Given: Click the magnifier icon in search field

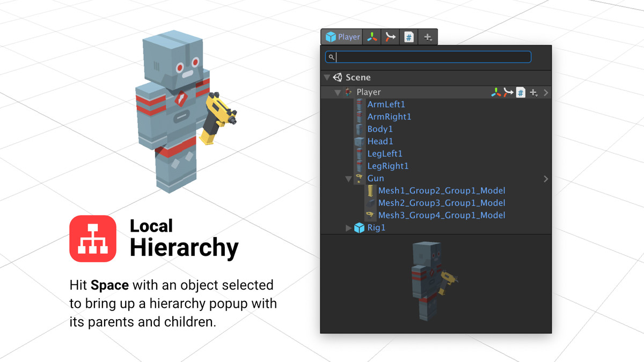Looking at the screenshot, I should coord(332,57).
